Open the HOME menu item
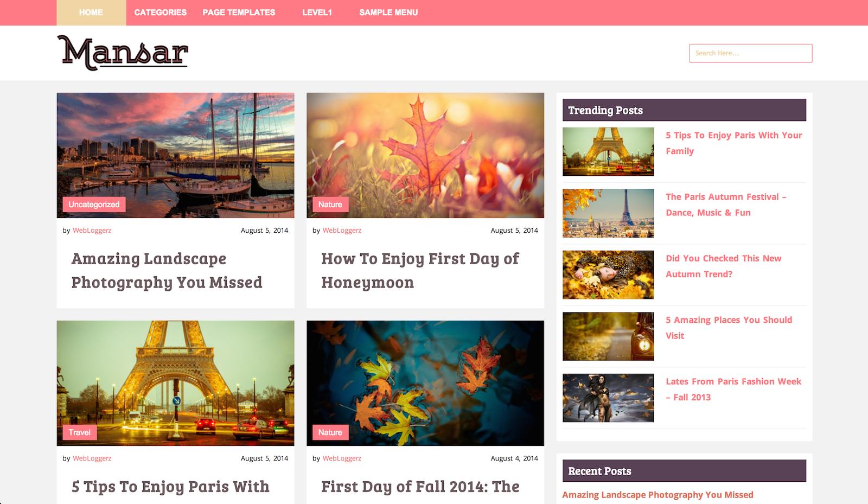The image size is (868, 504). click(91, 12)
